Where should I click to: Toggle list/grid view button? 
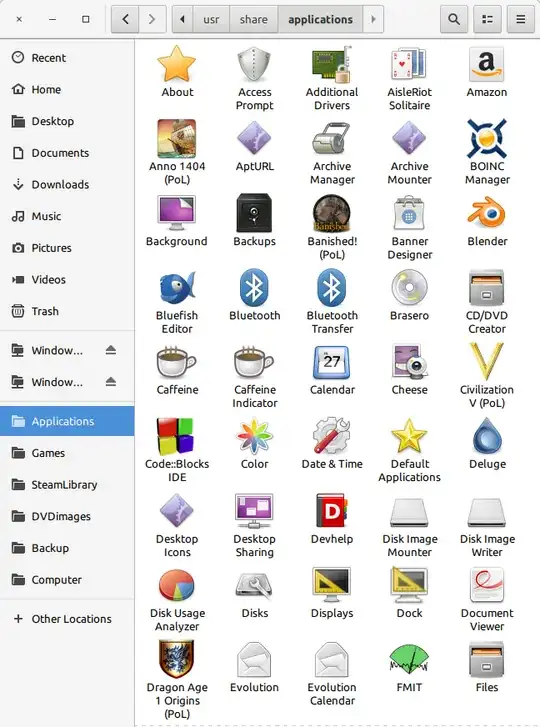point(487,19)
